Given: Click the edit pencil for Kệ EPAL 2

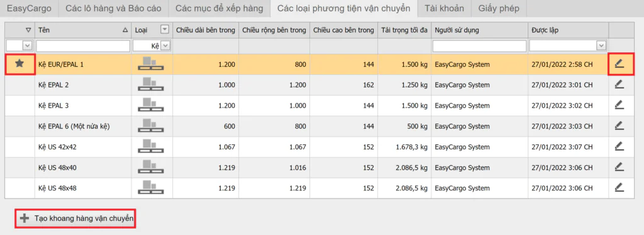Looking at the screenshot, I should point(619,84).
